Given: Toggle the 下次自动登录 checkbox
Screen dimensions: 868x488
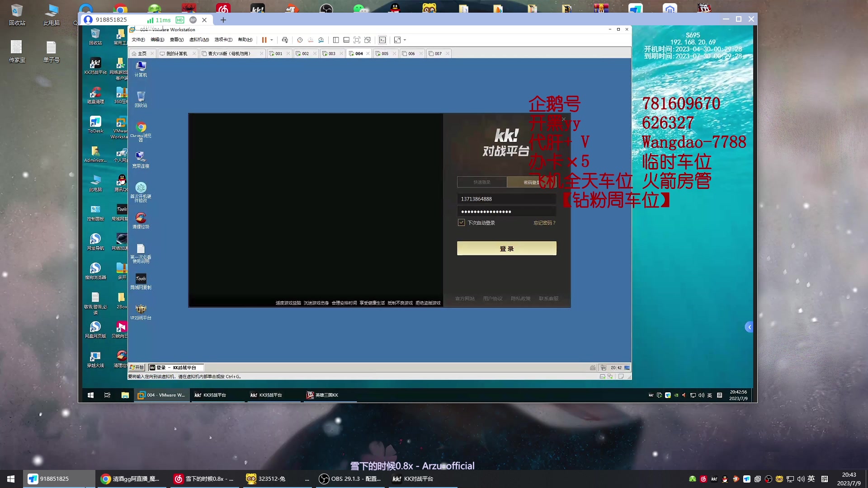Looking at the screenshot, I should (x=462, y=223).
